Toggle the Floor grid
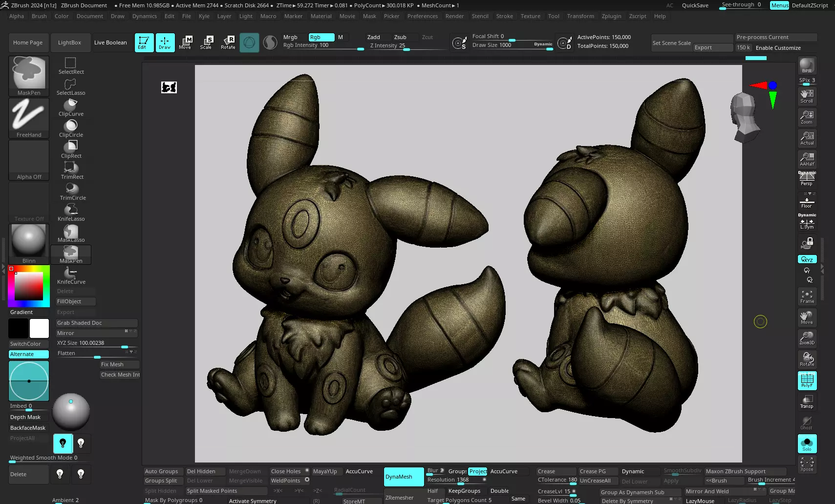This screenshot has height=504, width=835. (x=807, y=201)
